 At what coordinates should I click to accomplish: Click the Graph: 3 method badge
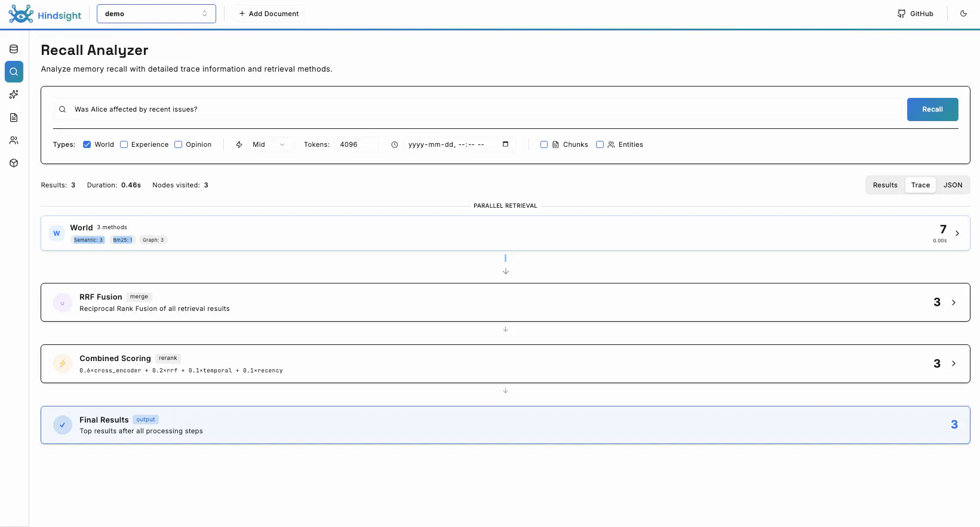point(153,240)
